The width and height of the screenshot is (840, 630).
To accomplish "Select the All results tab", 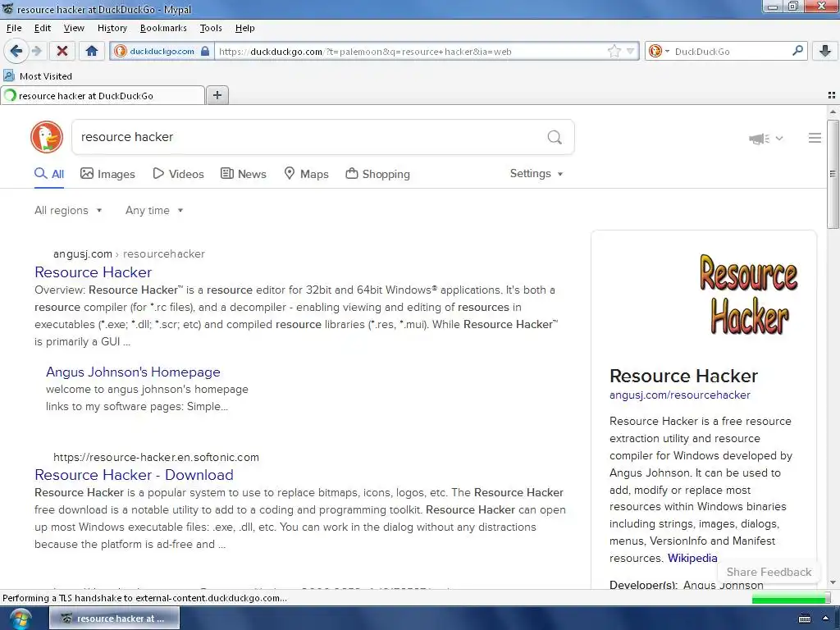I will [x=49, y=174].
